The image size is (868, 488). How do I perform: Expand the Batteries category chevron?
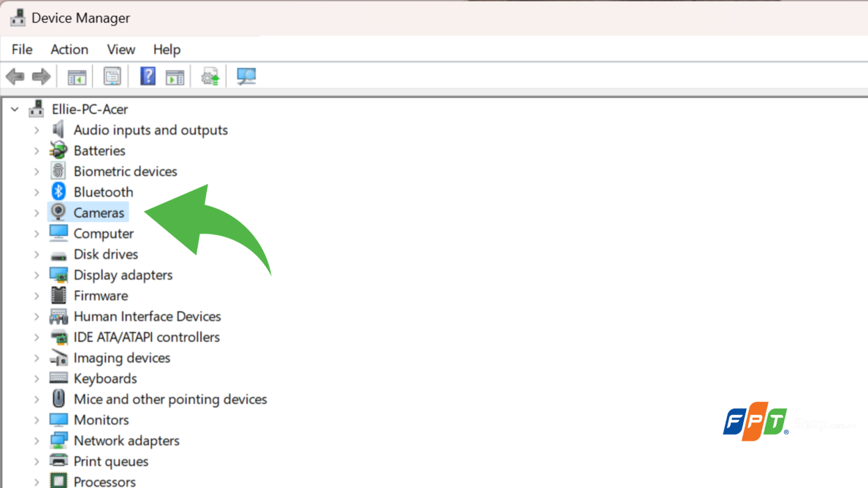[x=36, y=151]
